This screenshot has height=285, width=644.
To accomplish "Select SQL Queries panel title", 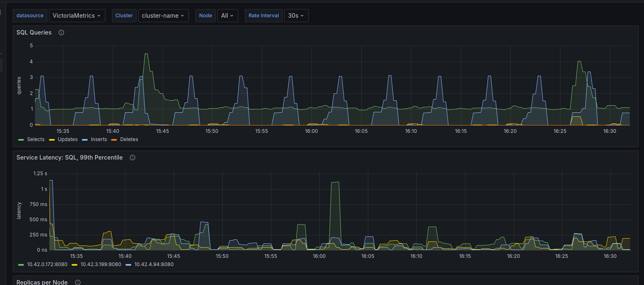I will tap(34, 32).
